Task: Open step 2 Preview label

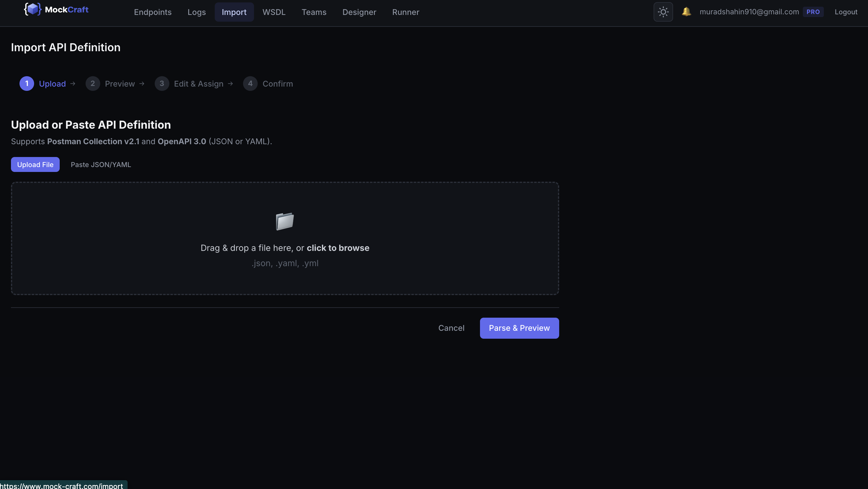Action: tap(120, 83)
